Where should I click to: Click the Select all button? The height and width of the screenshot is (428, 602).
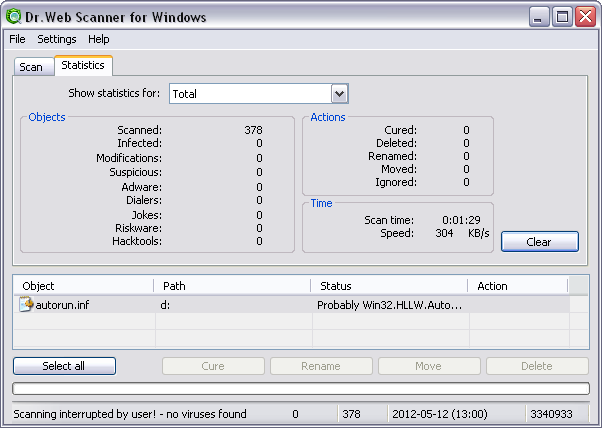pyautogui.click(x=64, y=366)
